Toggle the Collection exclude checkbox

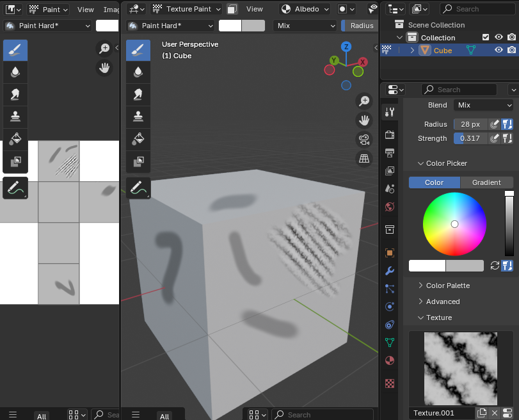[486, 38]
